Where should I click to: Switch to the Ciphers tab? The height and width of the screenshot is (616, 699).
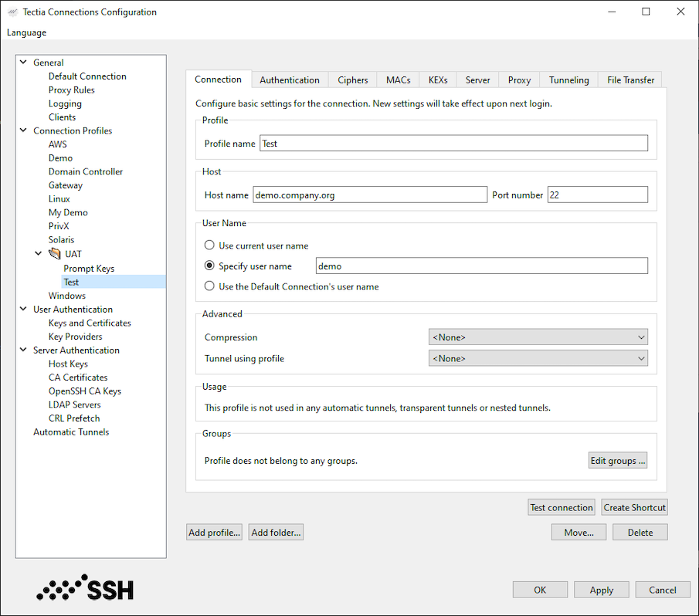click(x=352, y=80)
